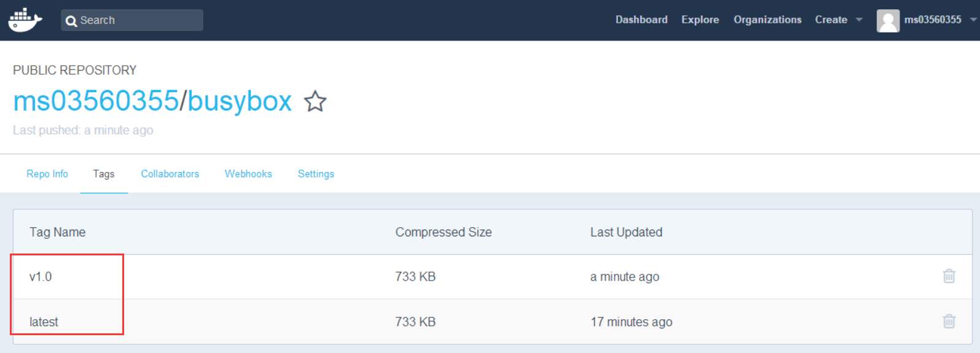This screenshot has width=980, height=353.
Task: Delete the latest tag using trash icon
Action: pos(949,321)
